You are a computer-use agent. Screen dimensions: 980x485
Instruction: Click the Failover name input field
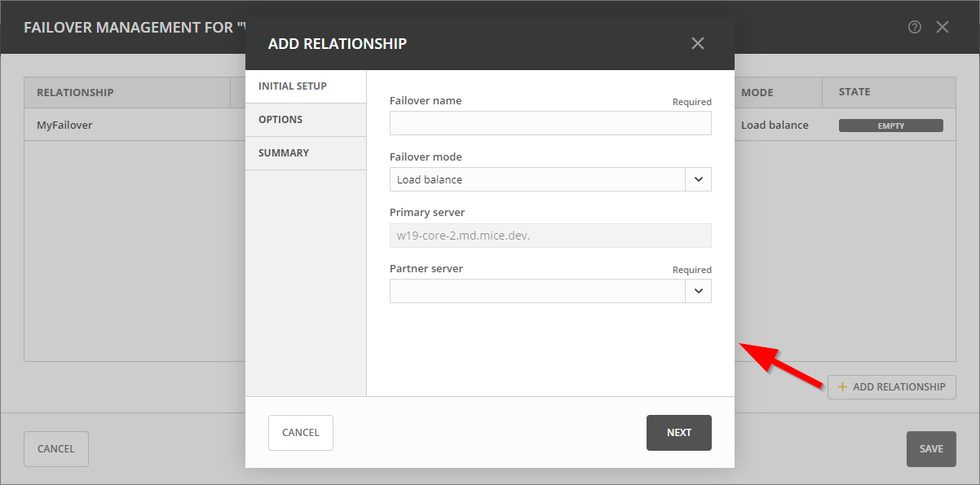tap(550, 123)
